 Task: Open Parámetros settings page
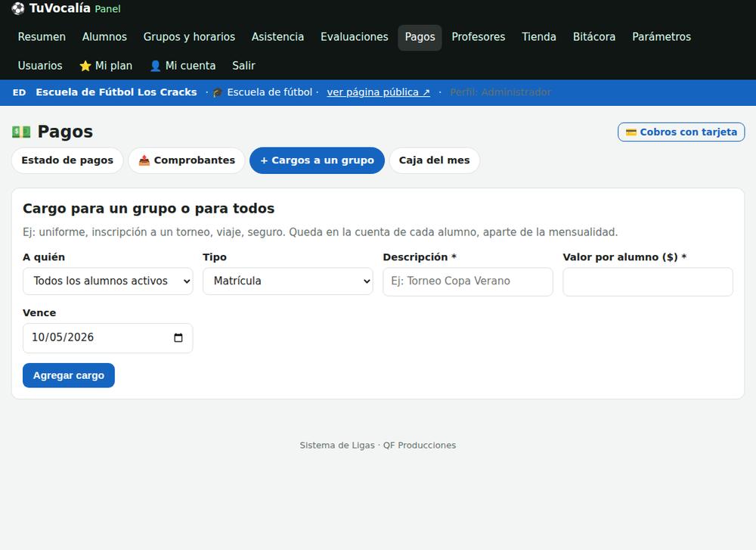click(661, 37)
